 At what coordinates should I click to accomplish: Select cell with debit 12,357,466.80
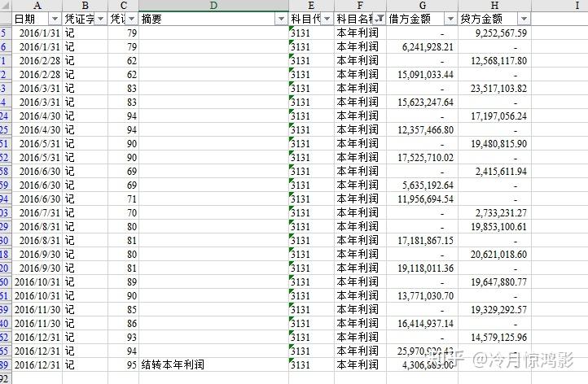pyautogui.click(x=422, y=130)
